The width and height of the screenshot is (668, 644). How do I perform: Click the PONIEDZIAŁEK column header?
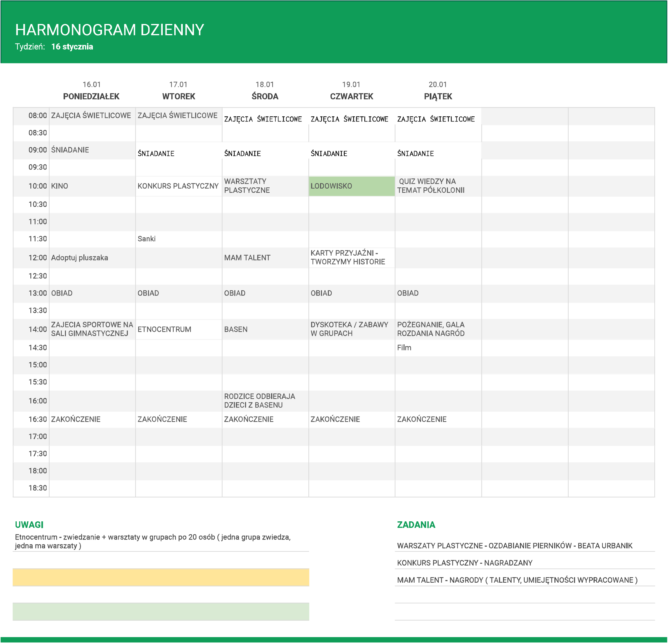91,97
